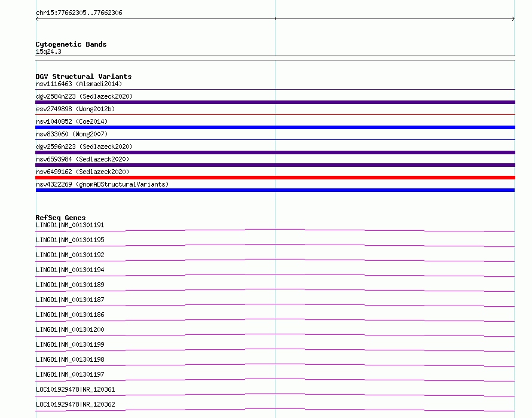Open variant dgv2596n223 (Sedlazeck2020) label
This screenshot has width=532, height=418.
(84, 147)
